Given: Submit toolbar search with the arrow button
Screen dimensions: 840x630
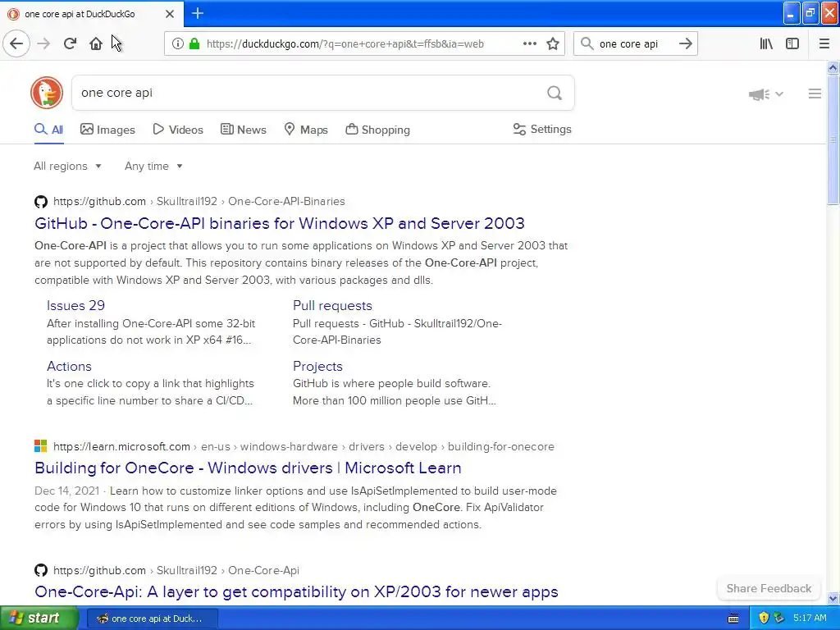Looking at the screenshot, I should click(x=685, y=44).
